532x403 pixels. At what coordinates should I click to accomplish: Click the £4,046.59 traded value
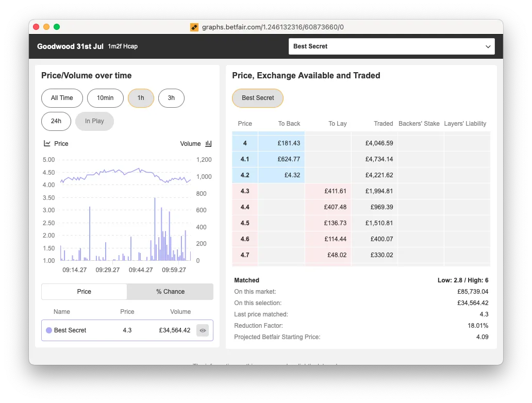click(379, 143)
